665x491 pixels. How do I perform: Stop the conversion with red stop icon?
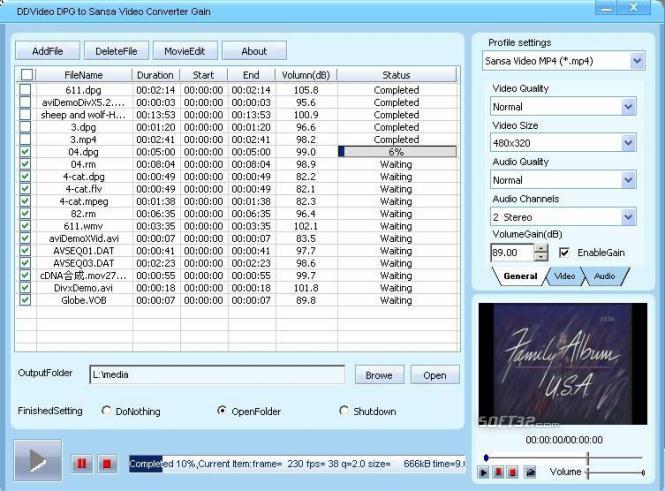(x=107, y=463)
